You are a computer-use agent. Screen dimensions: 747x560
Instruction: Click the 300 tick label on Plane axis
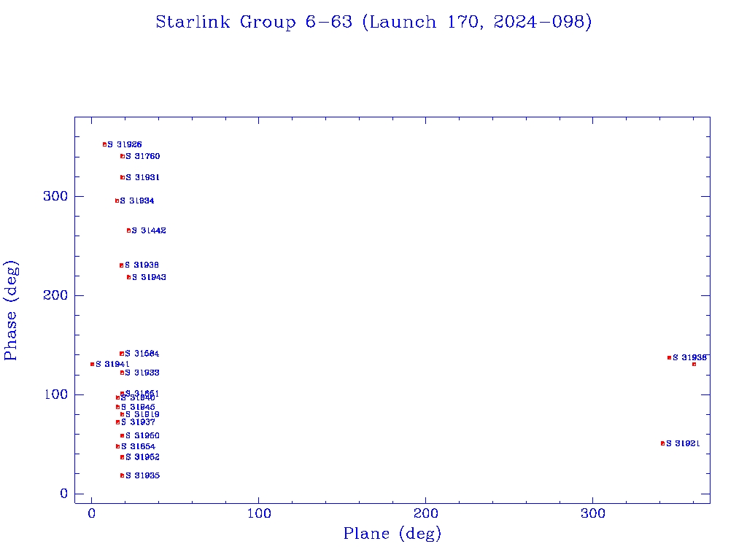[x=592, y=514]
